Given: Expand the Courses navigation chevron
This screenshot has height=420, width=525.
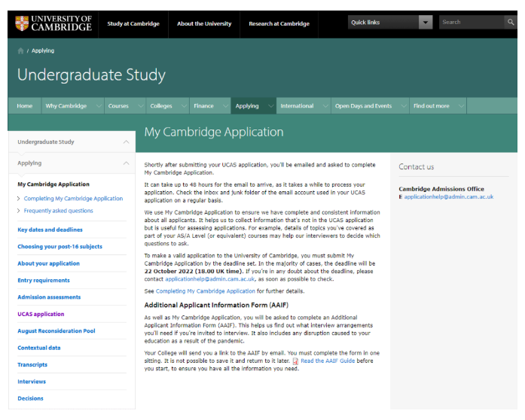Looking at the screenshot, I should [139, 106].
